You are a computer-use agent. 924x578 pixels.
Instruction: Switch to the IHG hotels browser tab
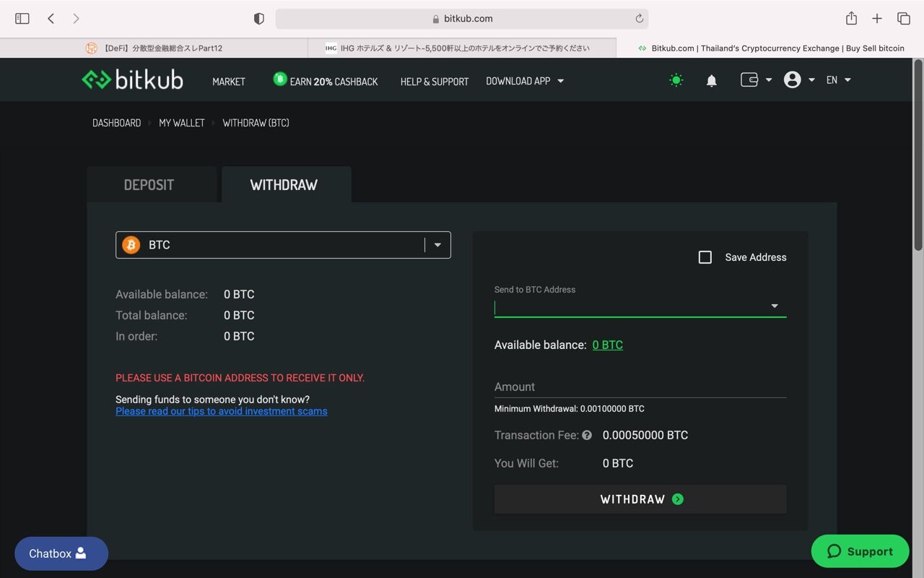point(462,48)
